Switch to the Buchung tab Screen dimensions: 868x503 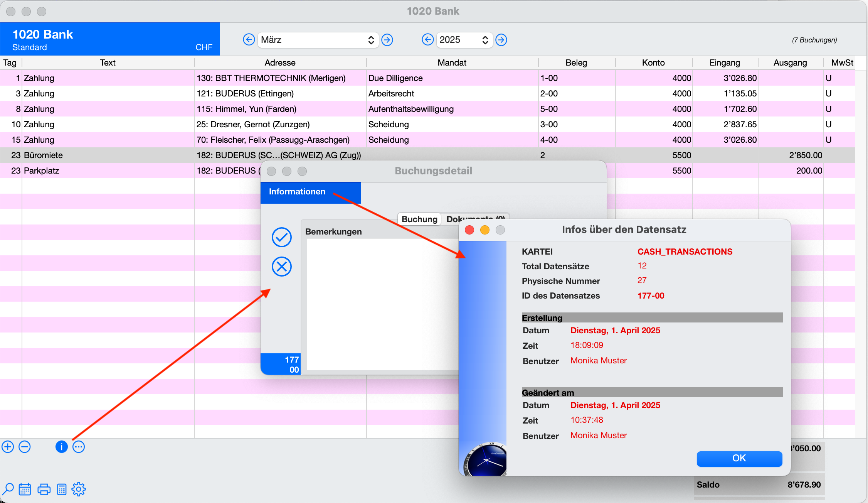419,219
